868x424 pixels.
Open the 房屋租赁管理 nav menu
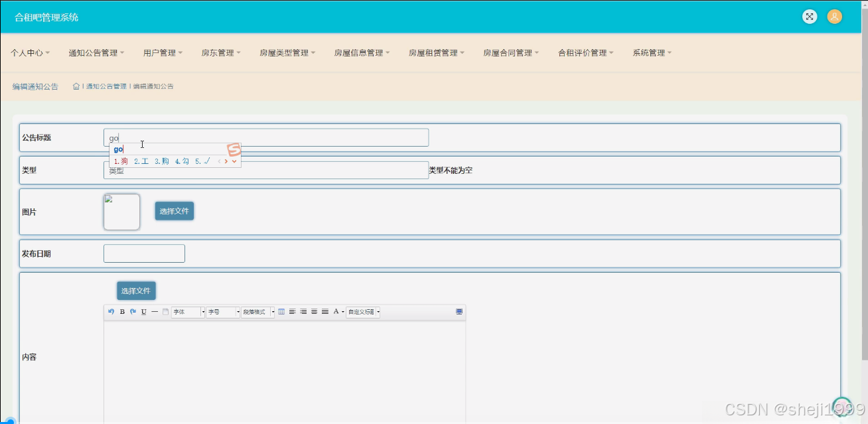pyautogui.click(x=437, y=53)
